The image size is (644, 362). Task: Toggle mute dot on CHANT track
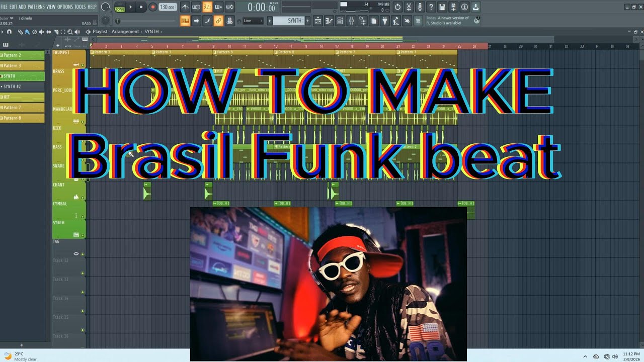83,198
